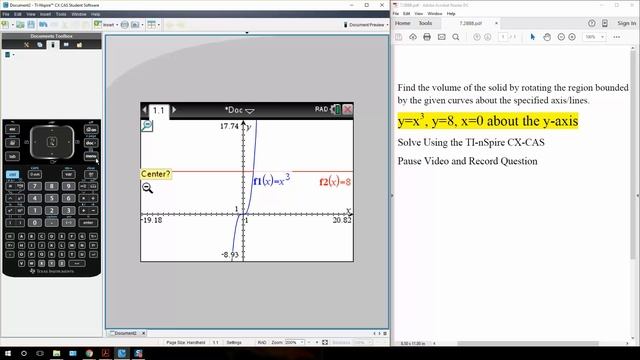The width and height of the screenshot is (640, 360).
Task: Switch to Home tab in Acrobat Reader
Action: coord(402,23)
